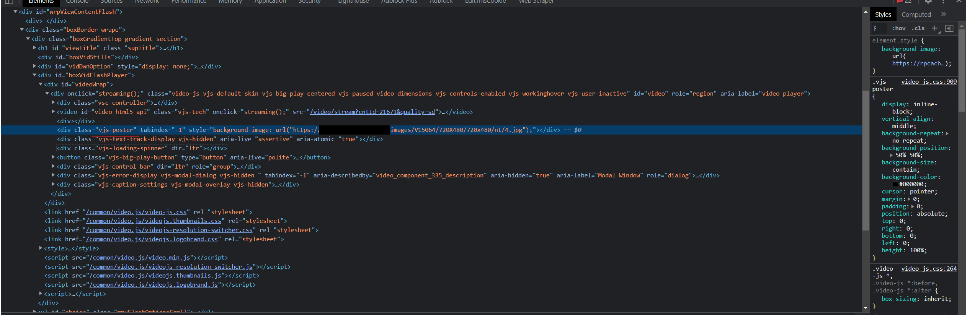Expand background-position 50% 50% value
This screenshot has height=315, width=980.
pos(891,155)
